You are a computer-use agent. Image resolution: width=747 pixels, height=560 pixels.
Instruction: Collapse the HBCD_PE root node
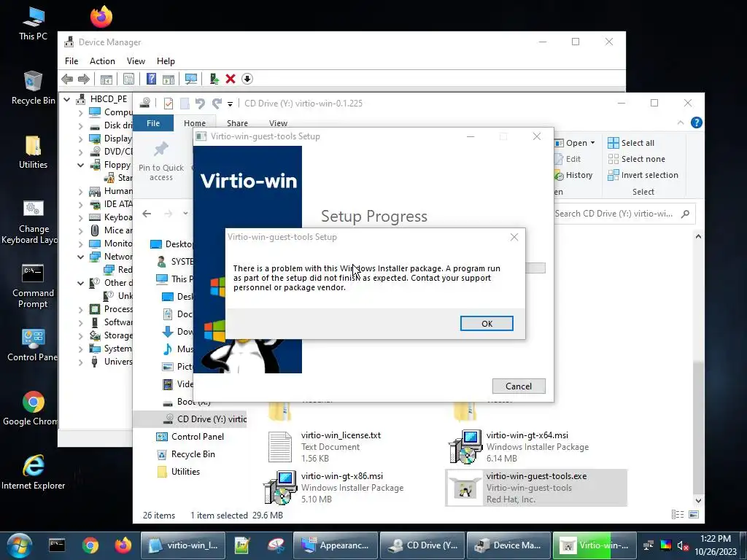[x=67, y=99]
